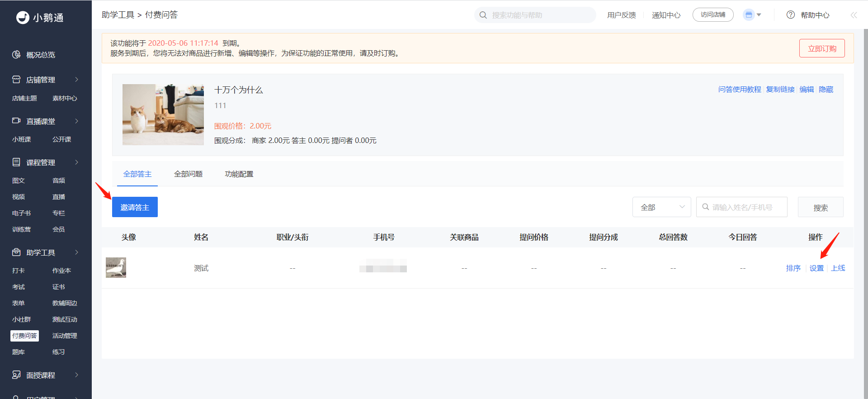This screenshot has width=868, height=399.
Task: Click the 编辑 link
Action: [807, 89]
